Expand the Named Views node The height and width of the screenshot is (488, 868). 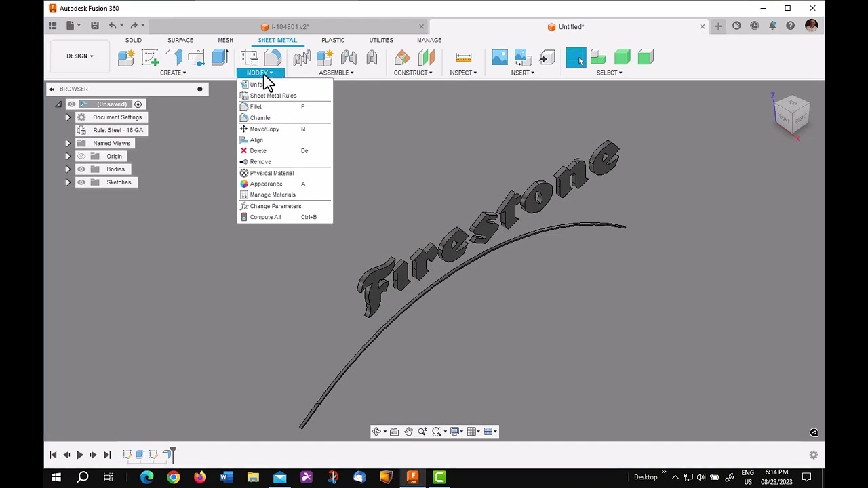click(68, 144)
